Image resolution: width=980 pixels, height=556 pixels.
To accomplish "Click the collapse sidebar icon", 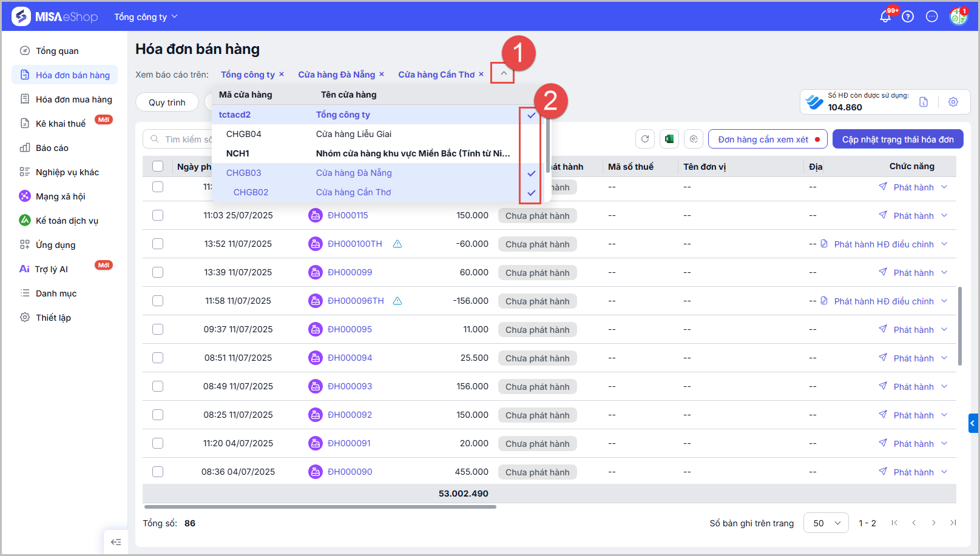I will pos(116,542).
